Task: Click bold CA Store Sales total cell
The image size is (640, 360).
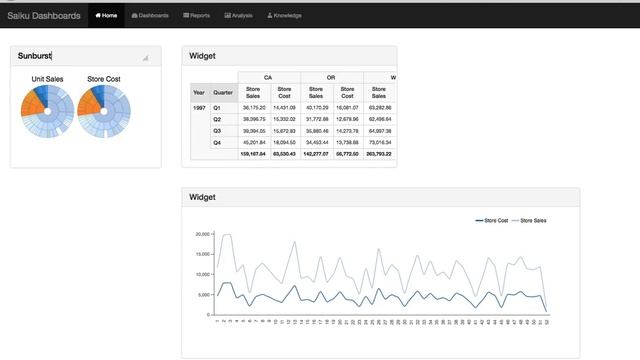Action: [x=253, y=154]
